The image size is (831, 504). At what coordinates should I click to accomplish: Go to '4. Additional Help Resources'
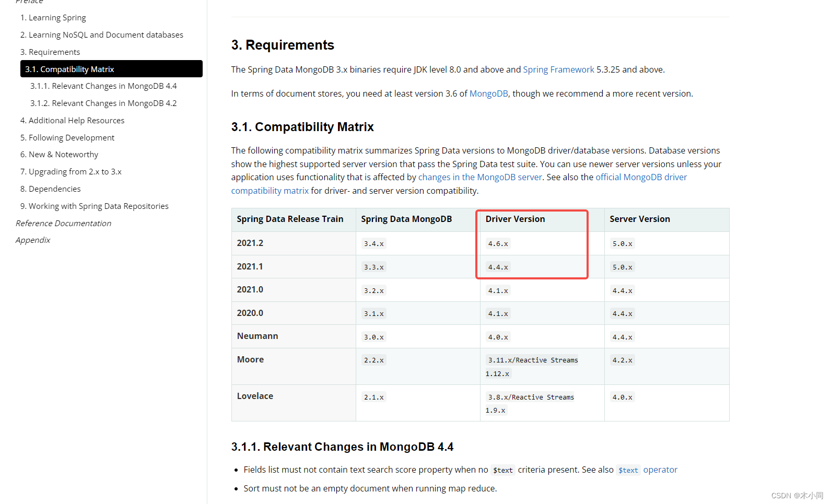pyautogui.click(x=73, y=121)
